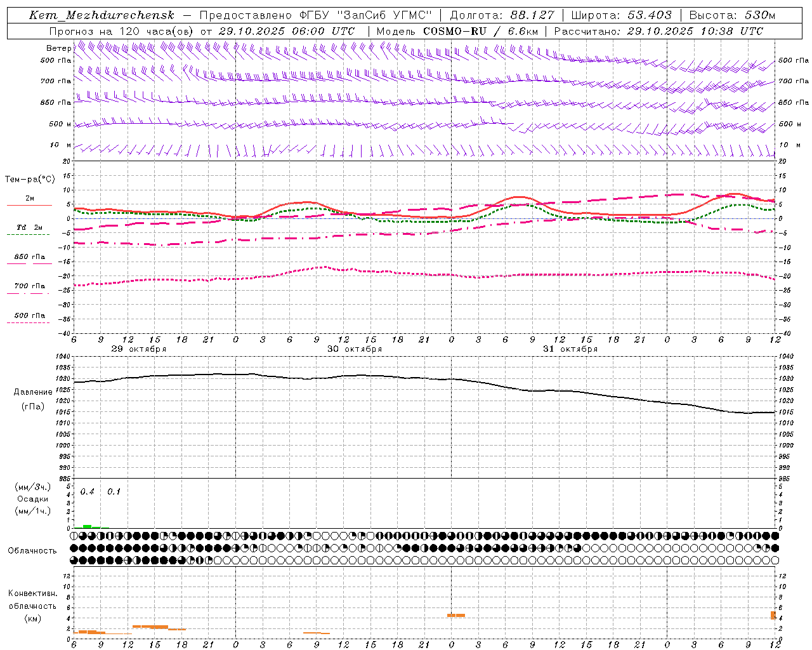The image size is (812, 650).
Task: Click the '29 октября' date label
Action: tap(139, 349)
